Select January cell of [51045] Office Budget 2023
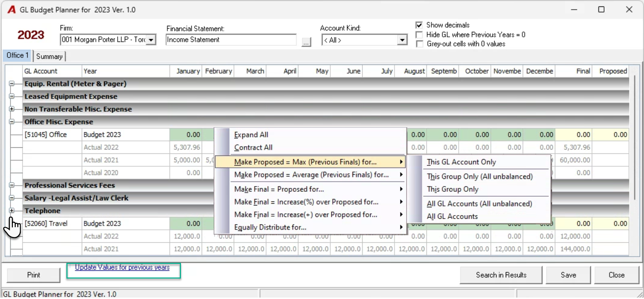This screenshot has height=299, width=644. coord(186,135)
